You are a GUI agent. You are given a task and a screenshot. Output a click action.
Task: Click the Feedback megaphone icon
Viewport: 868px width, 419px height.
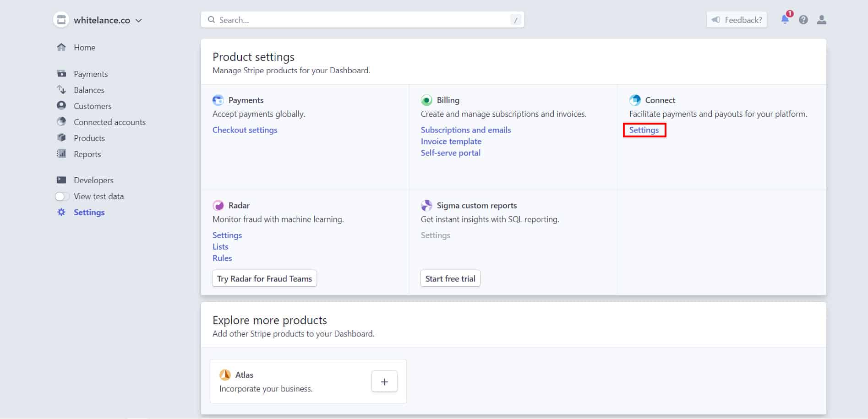coord(716,20)
